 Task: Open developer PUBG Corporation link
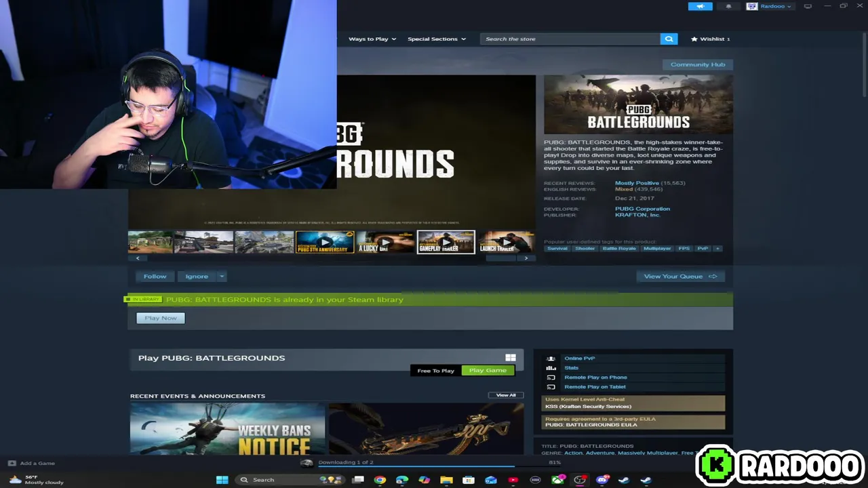(x=642, y=209)
